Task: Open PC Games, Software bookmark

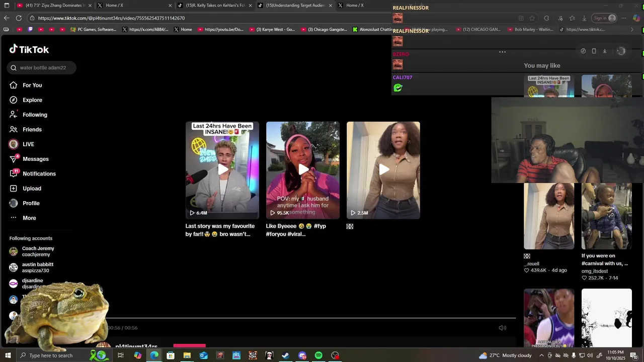Action: pyautogui.click(x=94, y=30)
